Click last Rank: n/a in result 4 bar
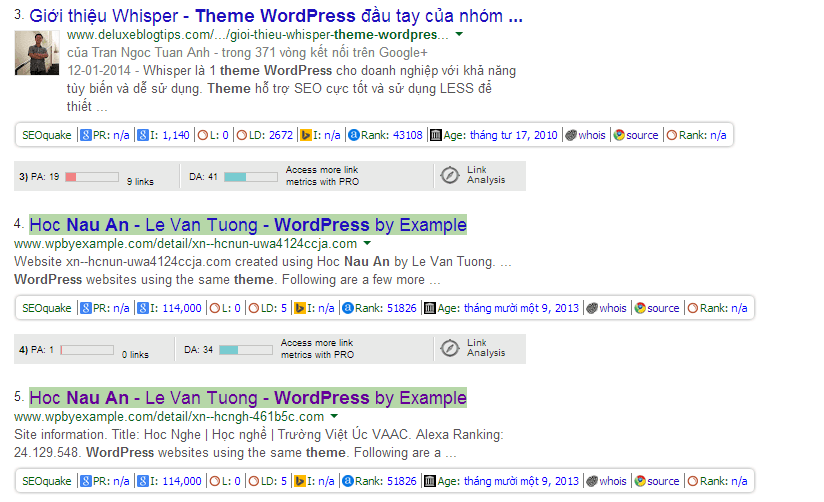The image size is (824, 502). 724,308
